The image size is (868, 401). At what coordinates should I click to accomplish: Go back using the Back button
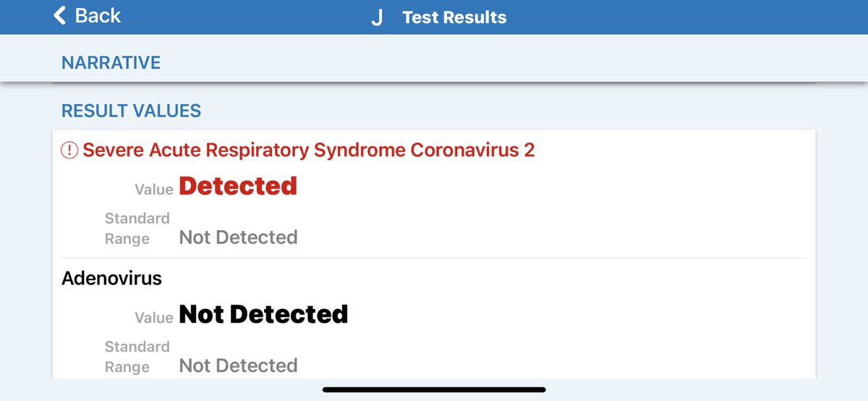point(88,16)
